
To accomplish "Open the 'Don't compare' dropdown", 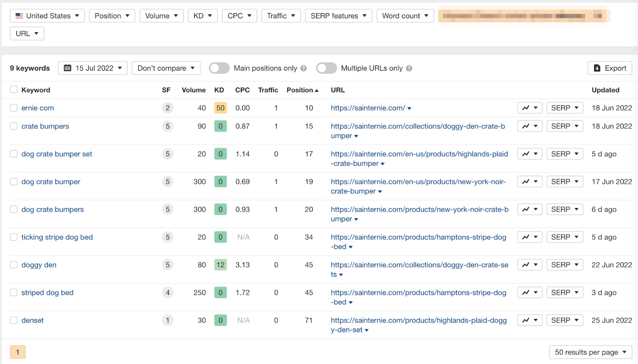I will pyautogui.click(x=166, y=68).
